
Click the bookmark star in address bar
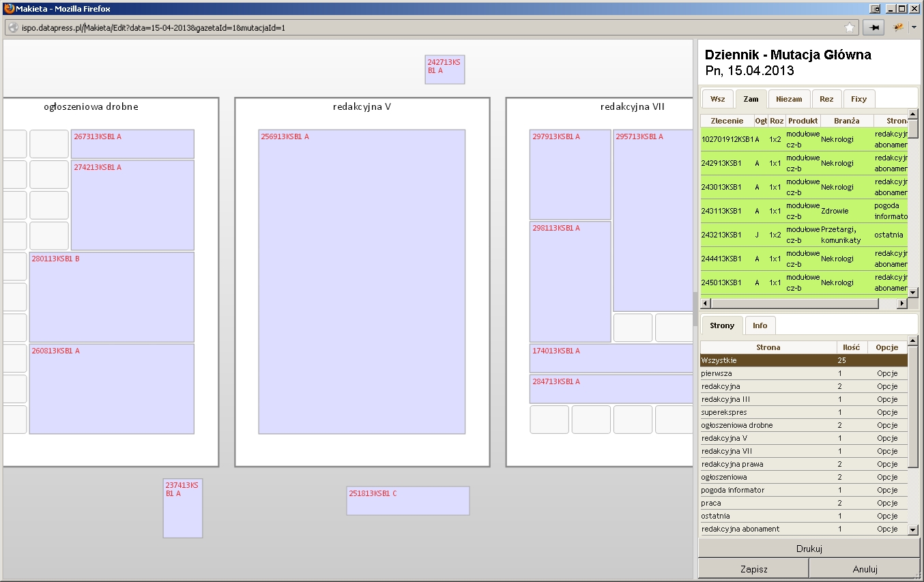[850, 28]
